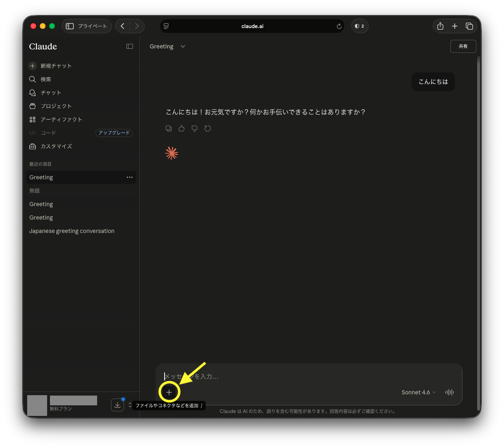Click the アップグレード upgrade badge
This screenshot has height=448, width=504.
click(x=114, y=133)
